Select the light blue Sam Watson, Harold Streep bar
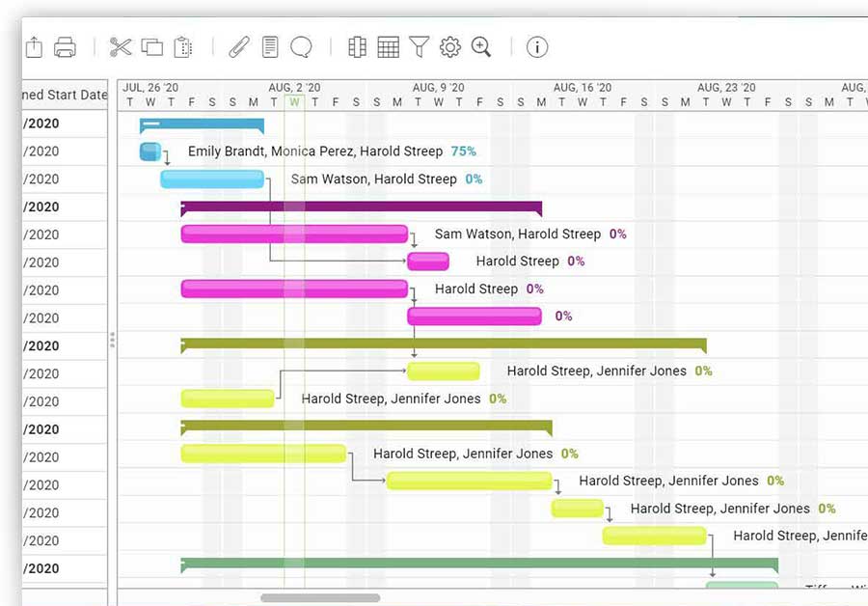This screenshot has width=868, height=606. (x=212, y=179)
